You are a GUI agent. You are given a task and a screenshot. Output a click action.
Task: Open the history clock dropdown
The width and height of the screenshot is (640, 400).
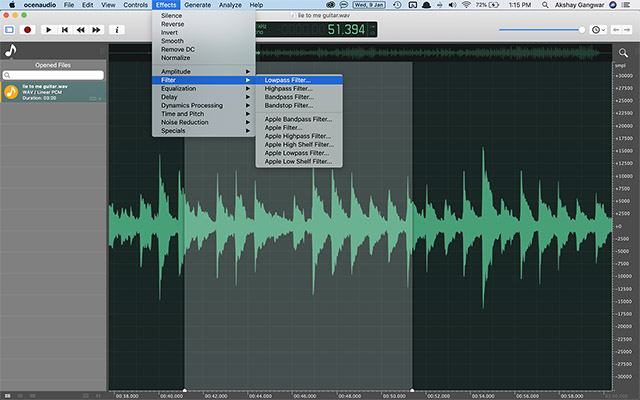(598, 30)
